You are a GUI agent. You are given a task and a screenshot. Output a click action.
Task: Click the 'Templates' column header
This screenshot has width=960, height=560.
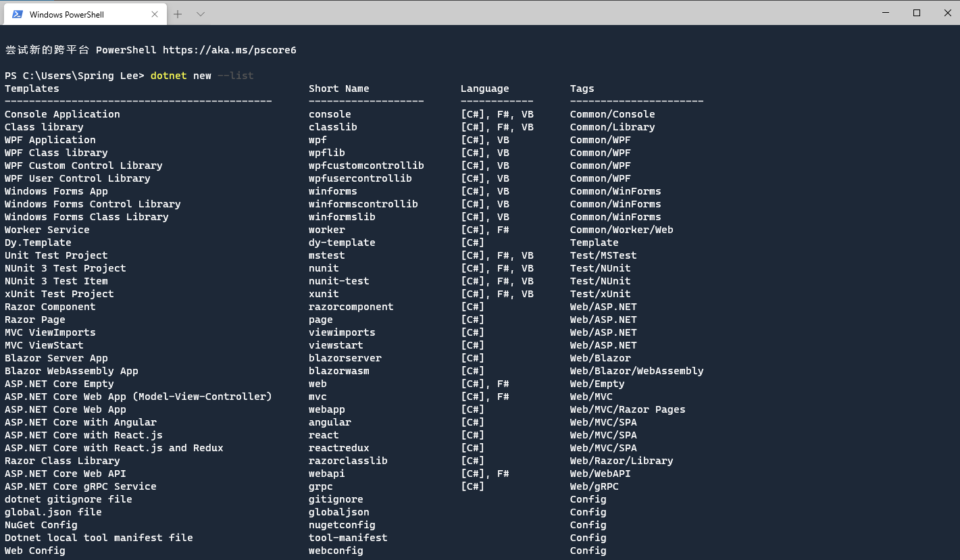(x=32, y=88)
